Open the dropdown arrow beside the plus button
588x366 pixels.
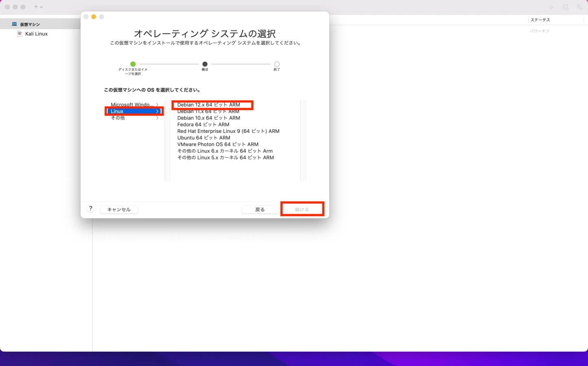click(42, 7)
